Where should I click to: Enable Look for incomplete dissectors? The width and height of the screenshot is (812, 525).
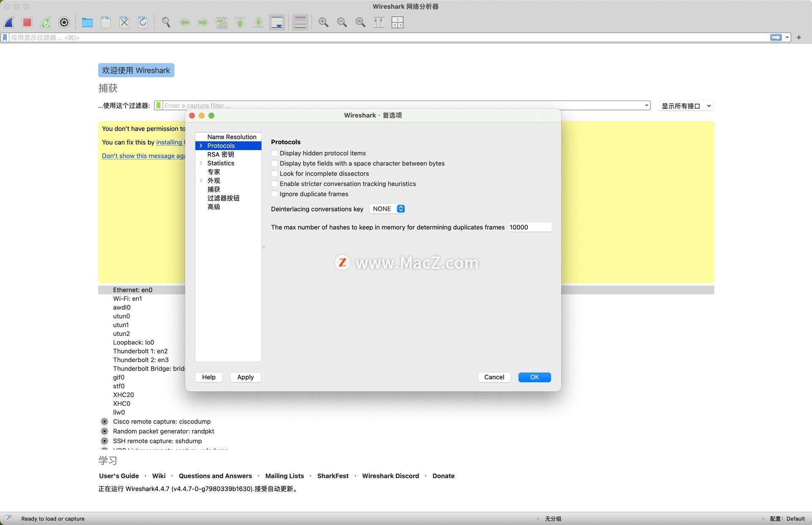click(274, 173)
